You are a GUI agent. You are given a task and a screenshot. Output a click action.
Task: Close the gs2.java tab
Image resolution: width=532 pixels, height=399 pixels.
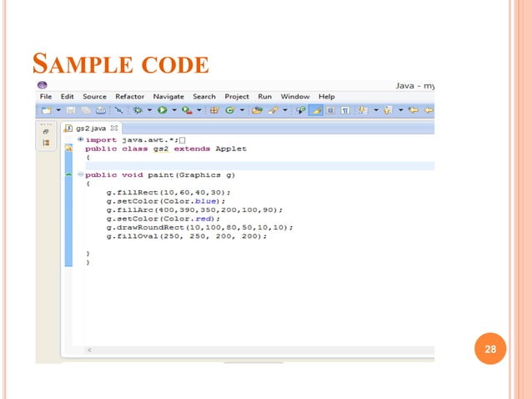coord(114,128)
